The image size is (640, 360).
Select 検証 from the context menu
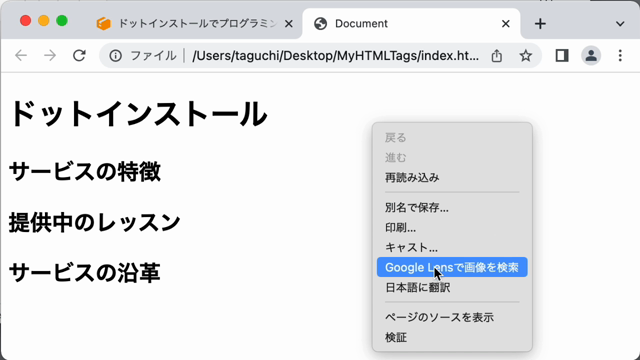click(452, 337)
